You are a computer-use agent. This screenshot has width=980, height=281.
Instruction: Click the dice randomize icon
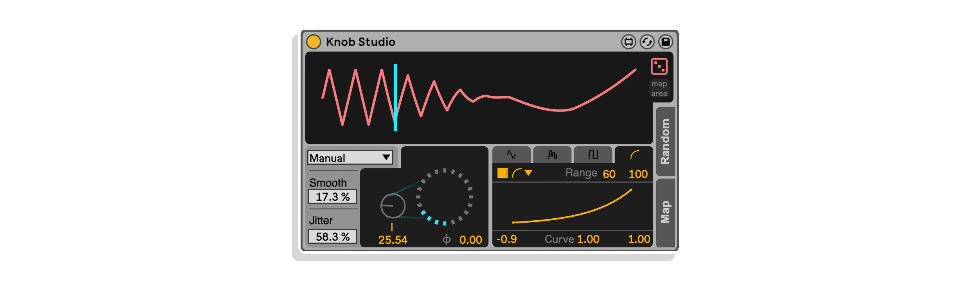point(659,66)
